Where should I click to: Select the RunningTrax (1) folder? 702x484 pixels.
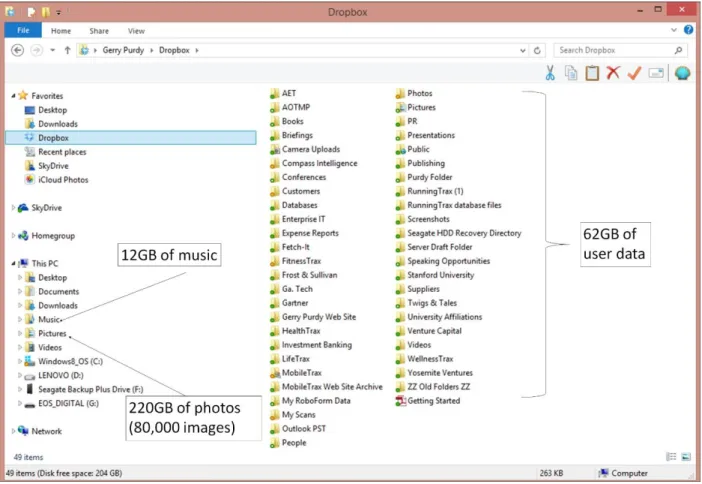[x=429, y=191]
